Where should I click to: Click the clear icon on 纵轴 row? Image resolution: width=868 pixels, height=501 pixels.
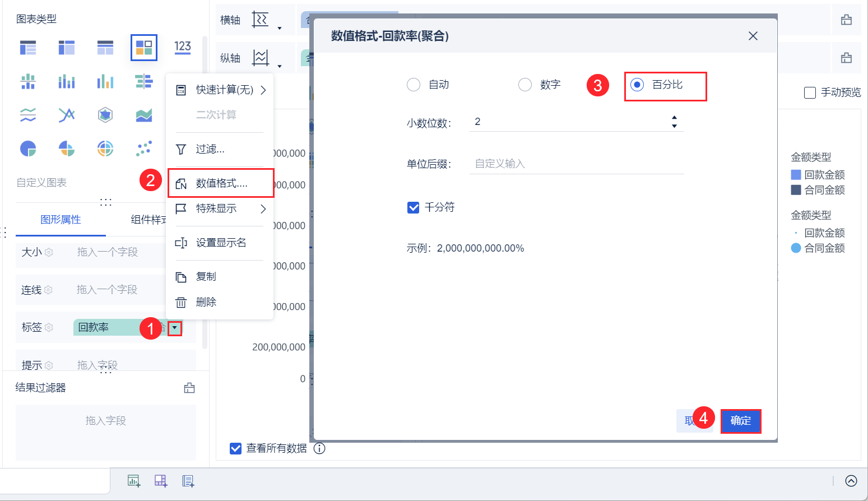click(x=846, y=58)
